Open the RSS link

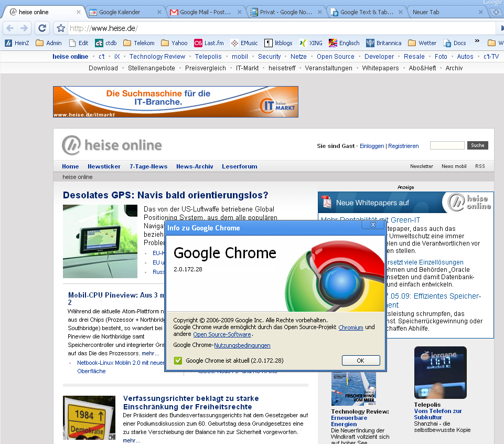pyautogui.click(x=480, y=166)
